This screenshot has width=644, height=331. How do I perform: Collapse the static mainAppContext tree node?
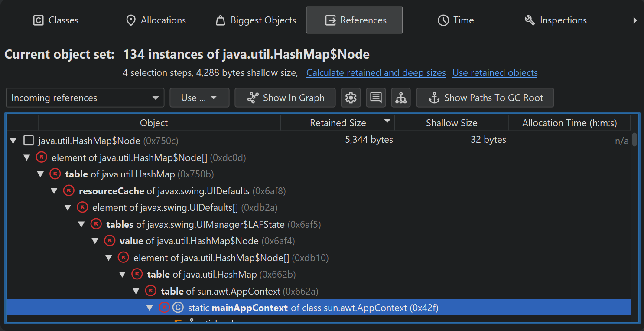pos(150,308)
